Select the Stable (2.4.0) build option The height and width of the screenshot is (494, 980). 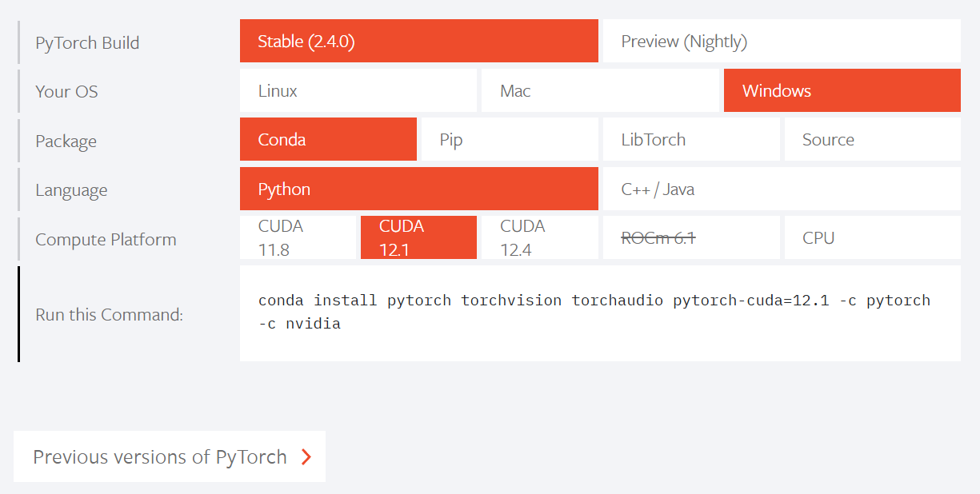(418, 41)
